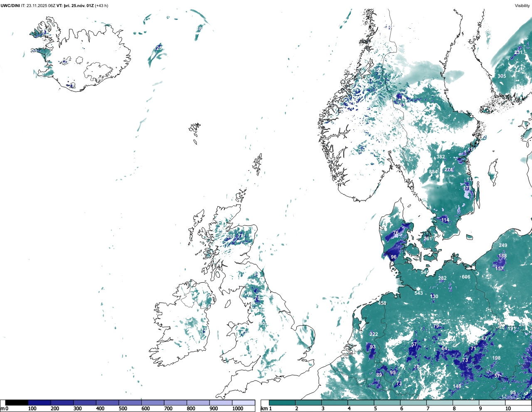532x412 pixels.
Task: Click the '382' visibility value in Sweden
Action: point(441,157)
